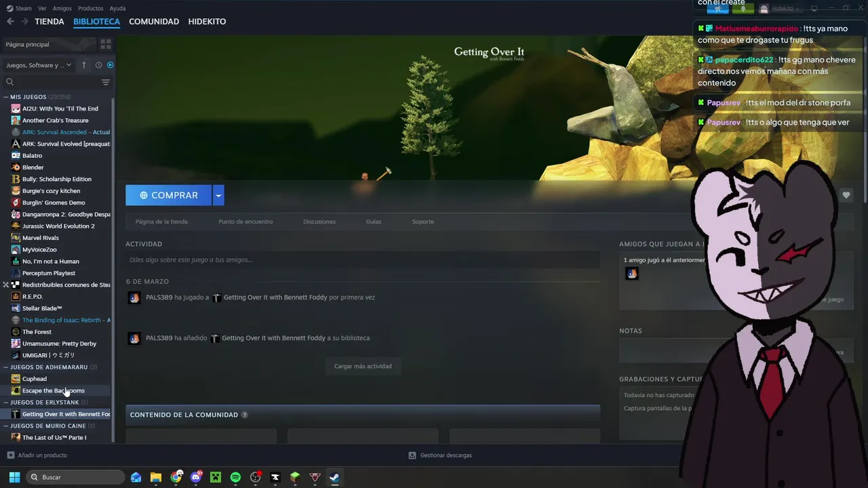Open Spotify from the taskbar
Screen dimensions: 868x488
235,477
